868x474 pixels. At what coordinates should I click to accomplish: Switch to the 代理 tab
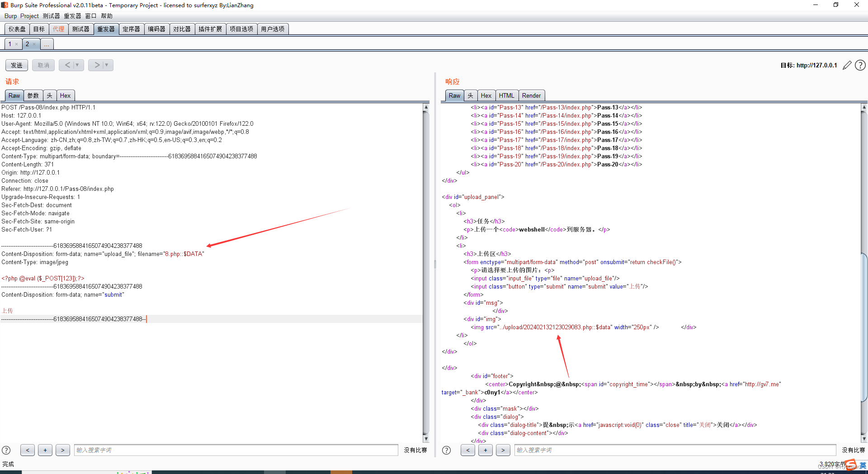pyautogui.click(x=58, y=29)
